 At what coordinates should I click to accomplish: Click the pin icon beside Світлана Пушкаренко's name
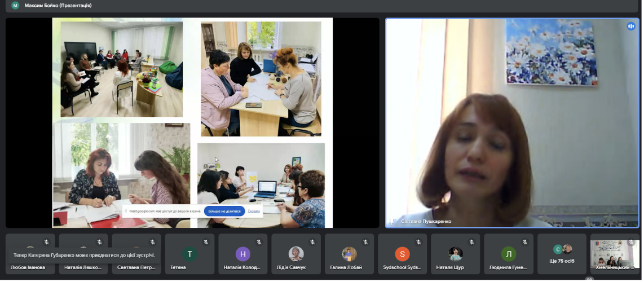click(391, 221)
